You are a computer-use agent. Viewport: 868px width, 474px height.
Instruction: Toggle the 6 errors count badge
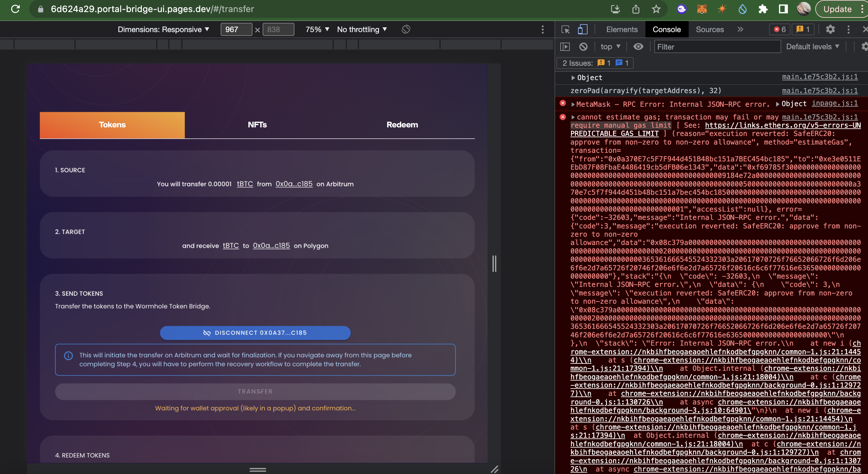779,30
